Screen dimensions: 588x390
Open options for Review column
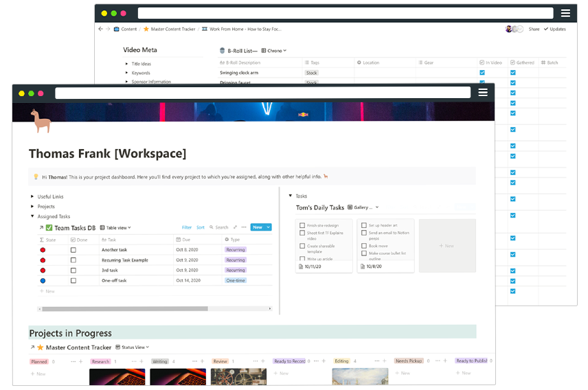(x=256, y=361)
